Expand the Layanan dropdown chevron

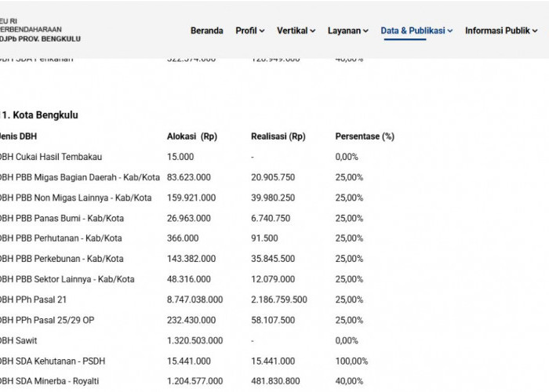[365, 31]
